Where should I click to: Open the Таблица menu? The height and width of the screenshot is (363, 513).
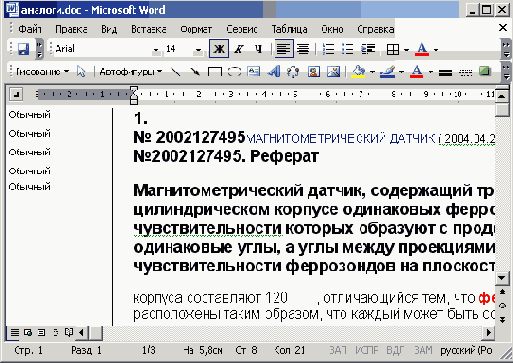(289, 29)
